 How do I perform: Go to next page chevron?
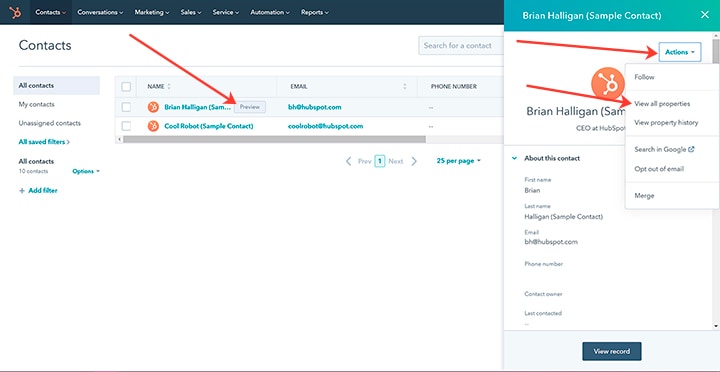414,161
